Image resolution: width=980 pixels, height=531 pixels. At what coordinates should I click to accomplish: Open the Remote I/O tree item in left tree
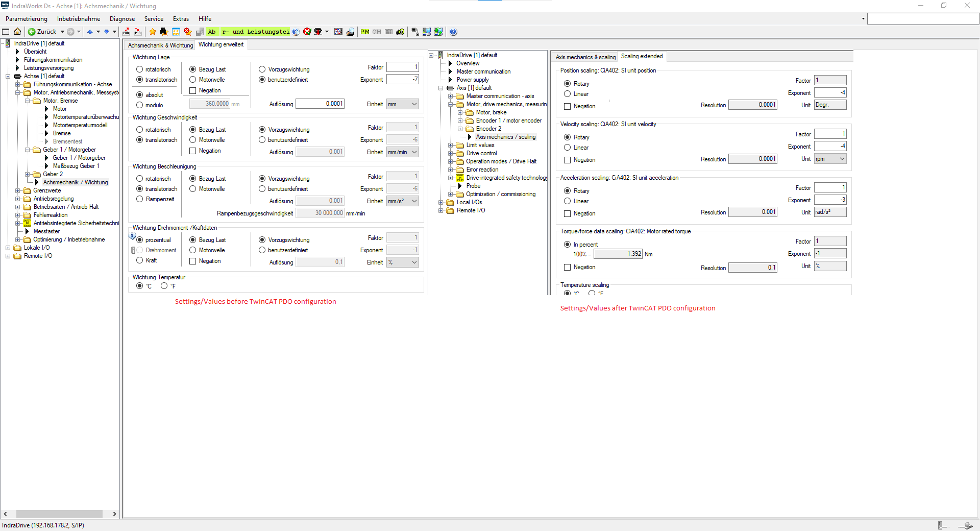tap(38, 256)
